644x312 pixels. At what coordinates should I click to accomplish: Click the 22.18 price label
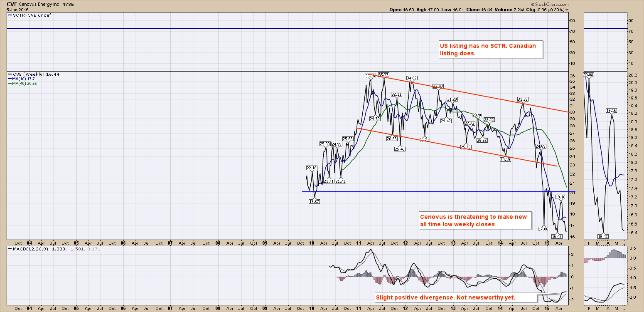(312, 168)
